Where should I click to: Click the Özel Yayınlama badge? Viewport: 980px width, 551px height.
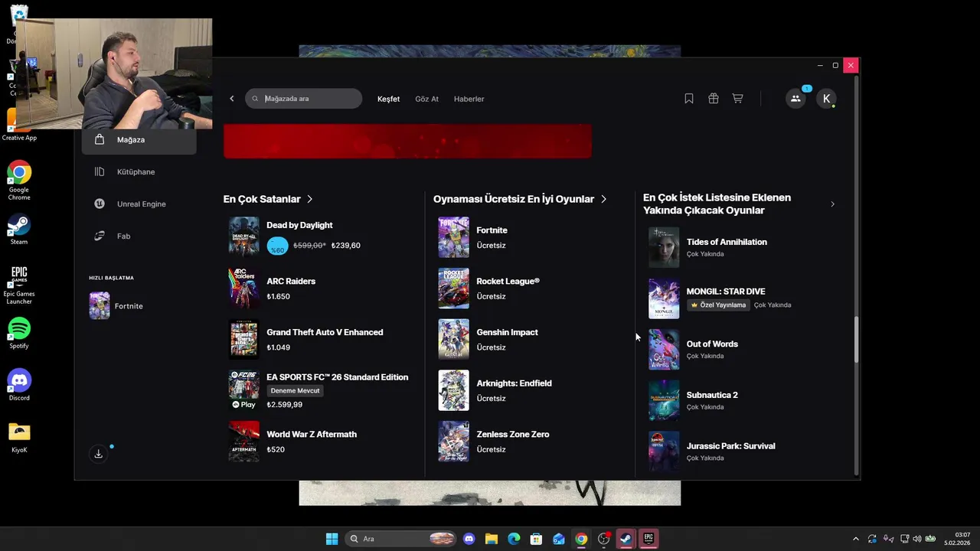718,305
